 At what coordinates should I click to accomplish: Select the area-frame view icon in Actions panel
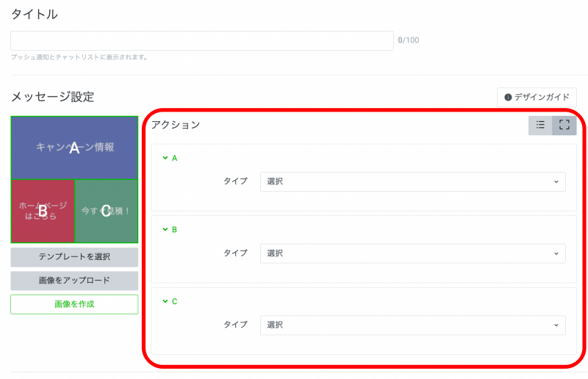click(x=564, y=126)
